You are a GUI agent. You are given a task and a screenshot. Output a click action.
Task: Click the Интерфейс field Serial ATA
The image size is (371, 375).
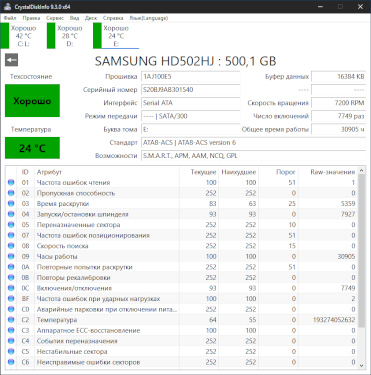[x=191, y=103]
